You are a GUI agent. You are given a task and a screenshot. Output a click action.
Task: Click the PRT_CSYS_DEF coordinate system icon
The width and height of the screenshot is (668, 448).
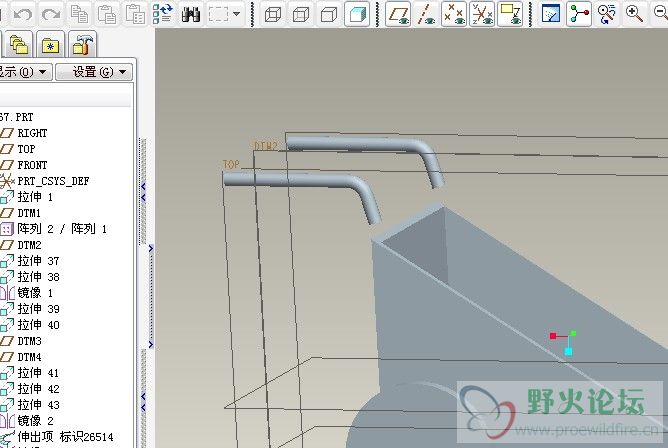click(x=7, y=181)
